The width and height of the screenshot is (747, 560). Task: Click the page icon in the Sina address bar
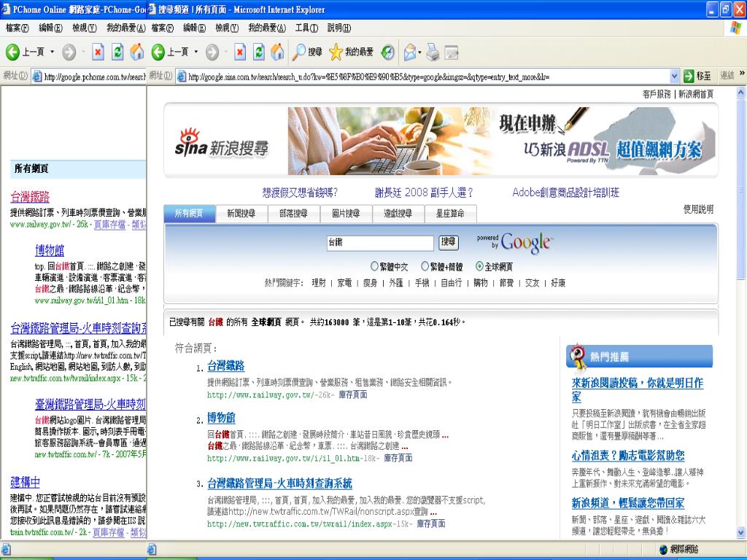tap(182, 76)
